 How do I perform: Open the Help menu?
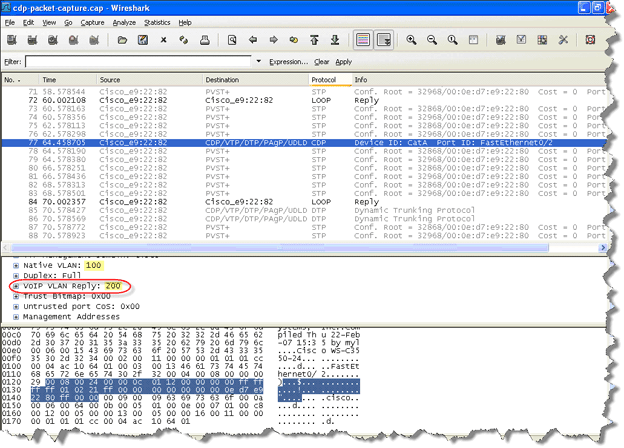[185, 23]
